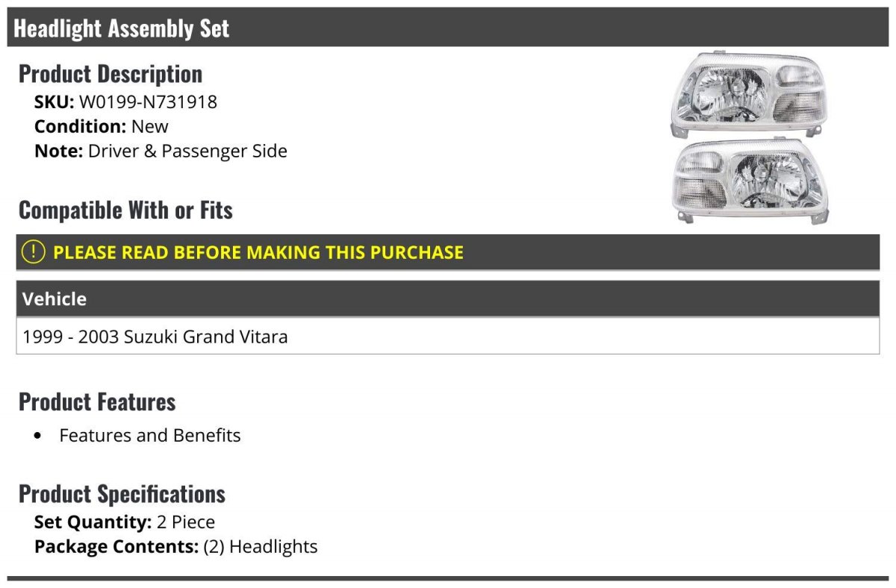Click the "Package Contents: (2) Headlights" line

[175, 546]
